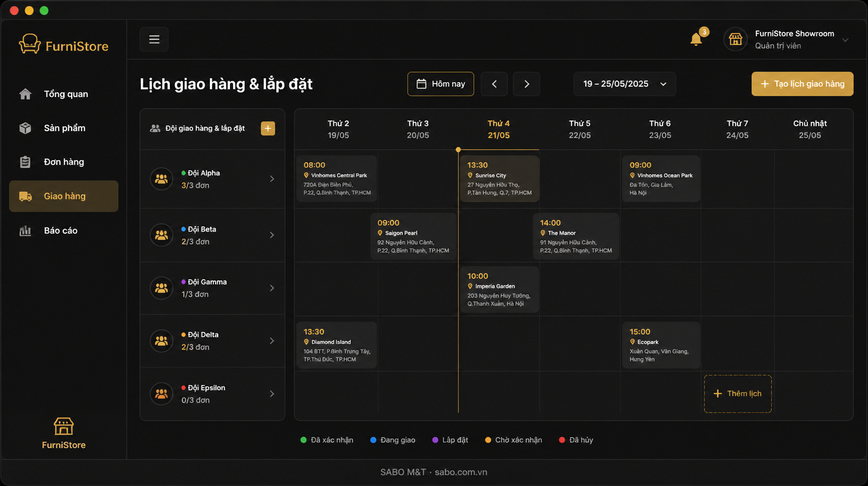868x486 pixels.
Task: Click blue Đang giao legend dot
Action: pos(373,440)
